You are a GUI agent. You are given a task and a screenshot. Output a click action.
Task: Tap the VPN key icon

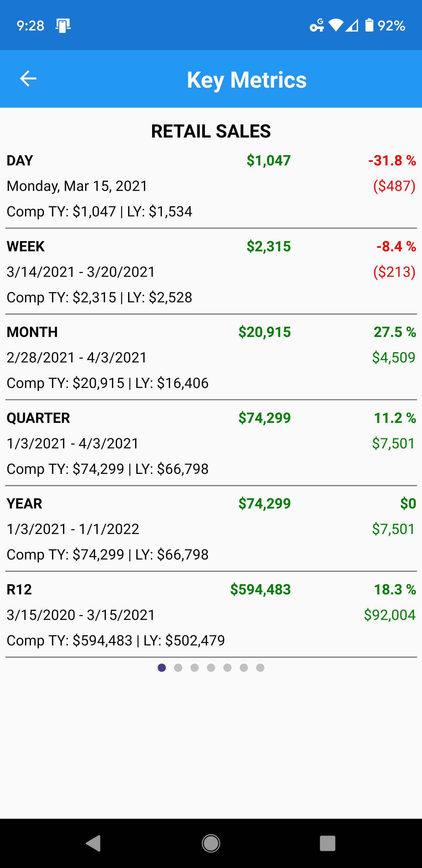click(316, 25)
